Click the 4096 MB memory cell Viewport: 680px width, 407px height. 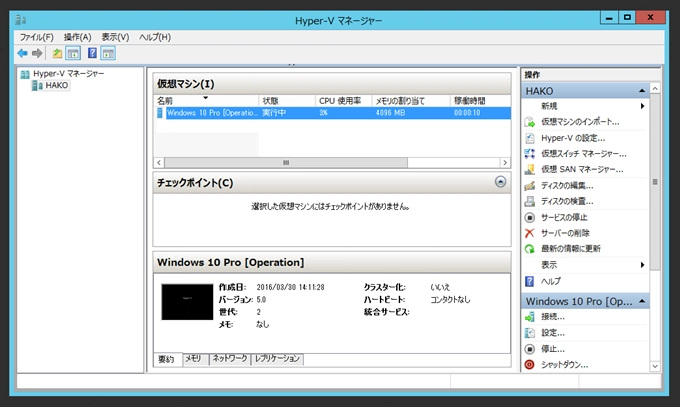[390, 113]
